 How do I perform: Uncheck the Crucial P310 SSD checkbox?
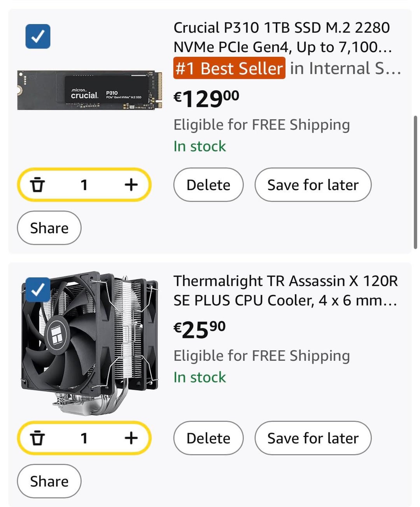pos(38,37)
